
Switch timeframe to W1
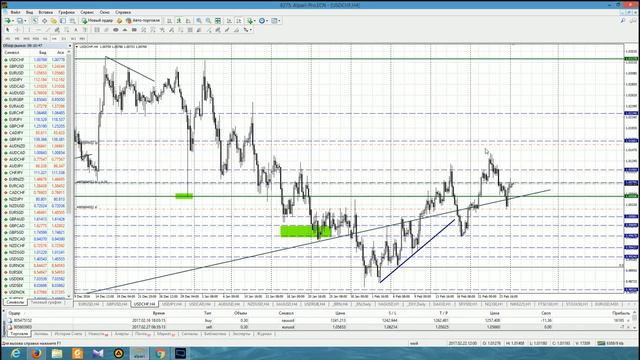coord(73,39)
